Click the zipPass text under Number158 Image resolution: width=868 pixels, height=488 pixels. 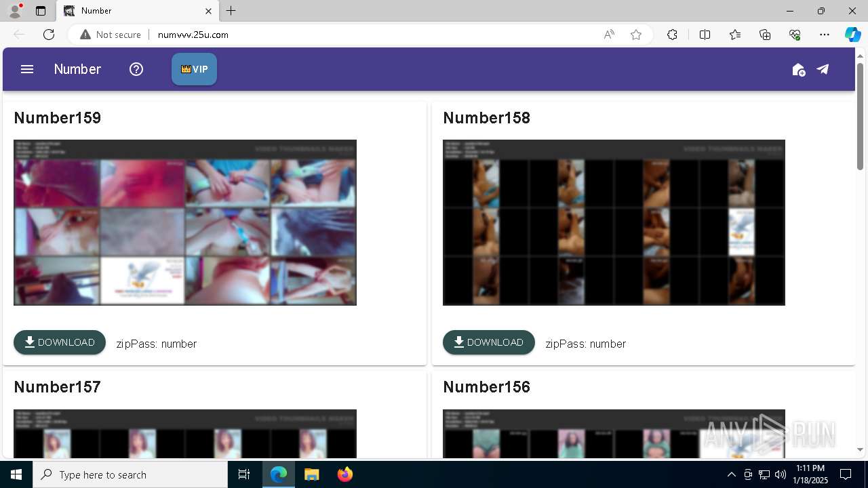(586, 344)
